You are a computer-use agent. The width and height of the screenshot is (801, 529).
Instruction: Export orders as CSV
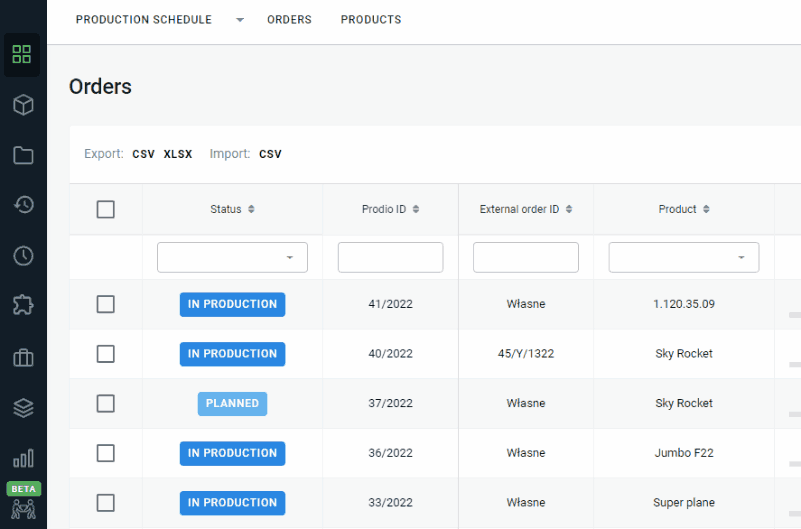coord(144,154)
